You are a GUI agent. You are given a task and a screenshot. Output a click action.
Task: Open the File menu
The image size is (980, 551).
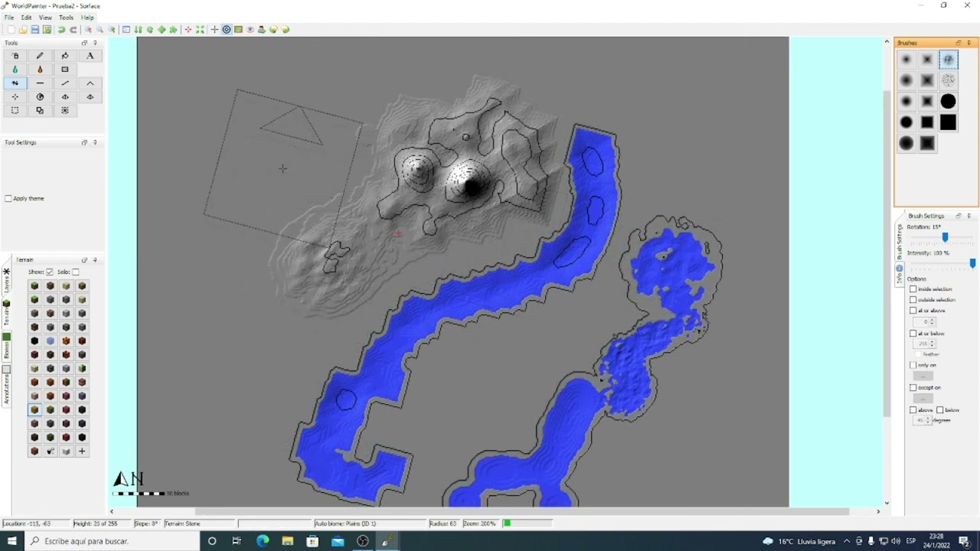point(9,18)
